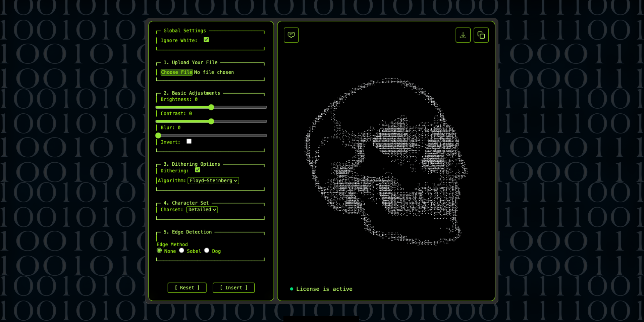
Task: Click the Blur slider handle
Action: coord(158,136)
